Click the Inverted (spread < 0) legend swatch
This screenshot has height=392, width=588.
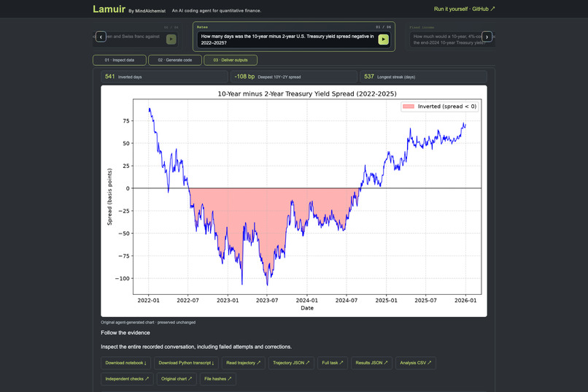(409, 107)
